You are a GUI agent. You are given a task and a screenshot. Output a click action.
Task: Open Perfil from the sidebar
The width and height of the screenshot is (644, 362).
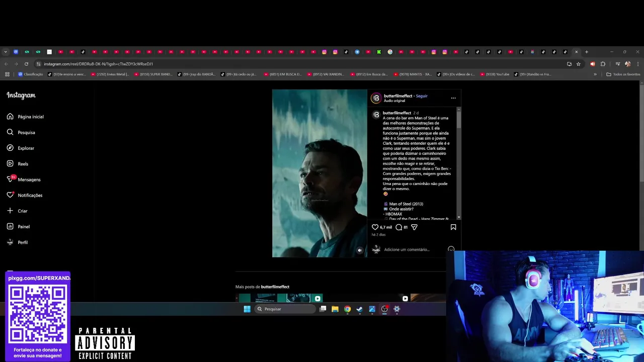[x=17, y=242]
